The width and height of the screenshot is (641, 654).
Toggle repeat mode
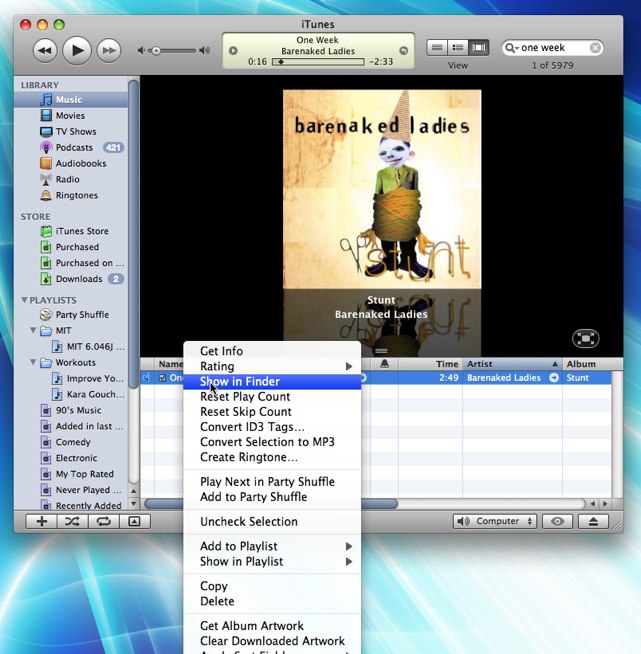point(103,521)
